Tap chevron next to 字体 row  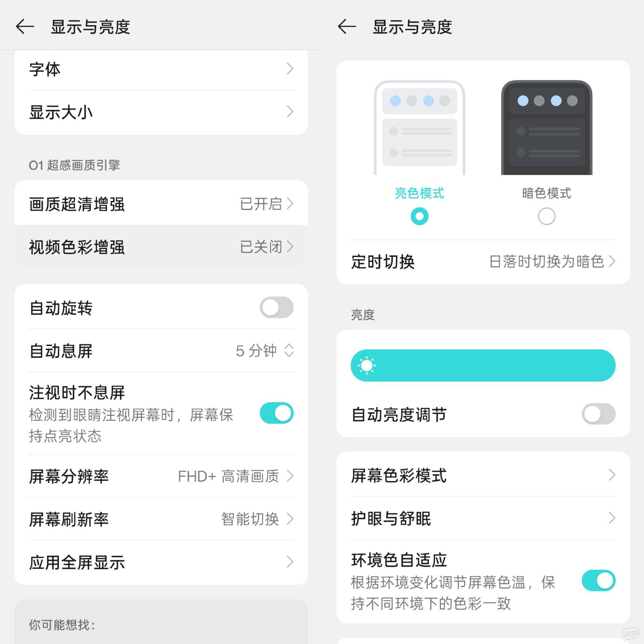(x=290, y=69)
